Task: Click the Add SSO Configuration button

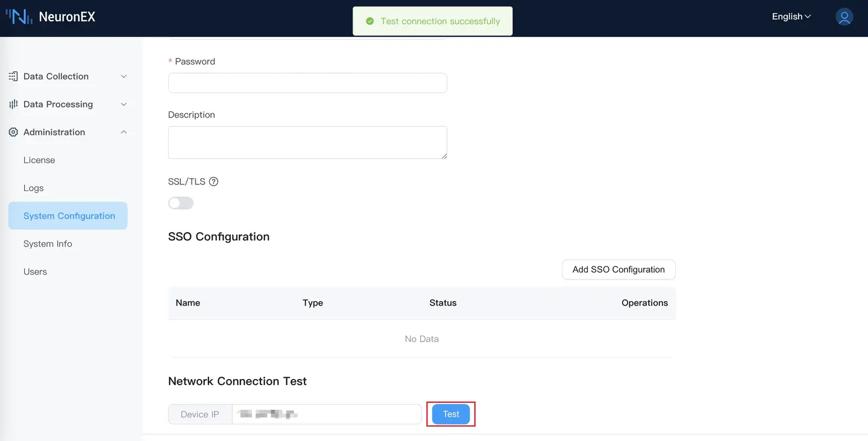Action: pos(618,270)
